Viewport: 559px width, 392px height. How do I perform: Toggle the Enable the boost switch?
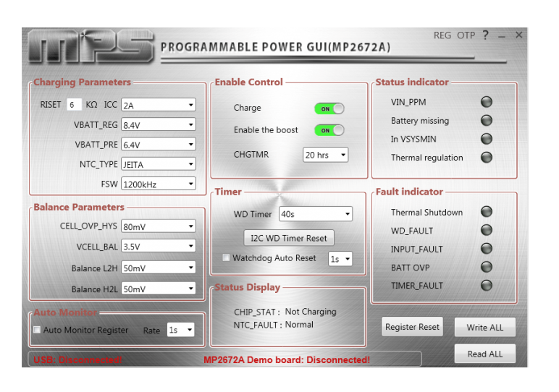[329, 130]
